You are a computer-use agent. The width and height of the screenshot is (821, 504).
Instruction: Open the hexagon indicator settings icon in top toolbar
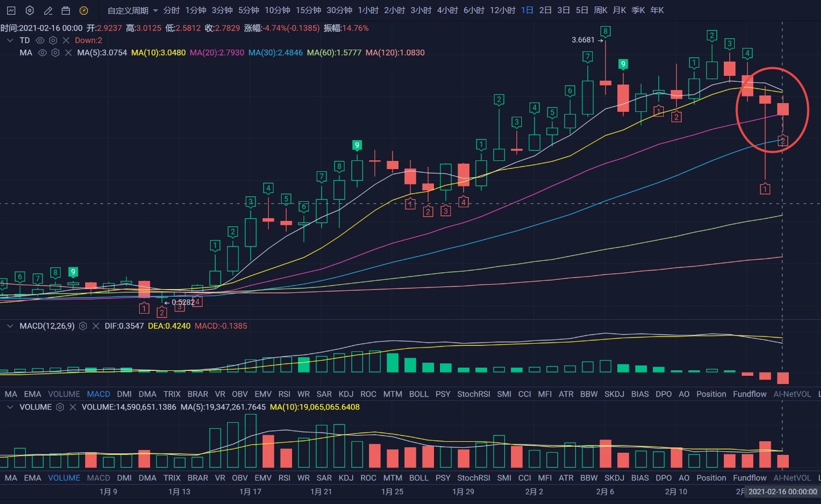point(29,10)
